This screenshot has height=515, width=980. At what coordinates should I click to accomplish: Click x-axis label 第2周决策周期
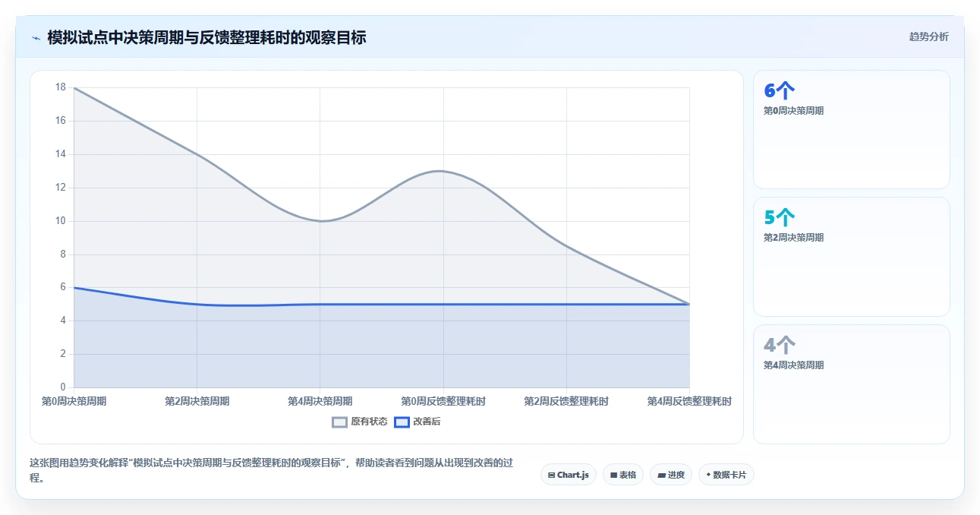pyautogui.click(x=197, y=401)
